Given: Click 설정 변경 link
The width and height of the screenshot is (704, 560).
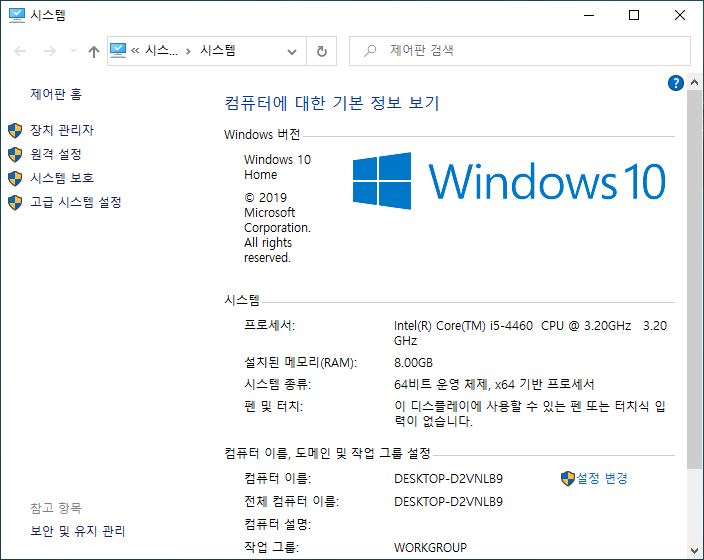Looking at the screenshot, I should click(602, 478).
